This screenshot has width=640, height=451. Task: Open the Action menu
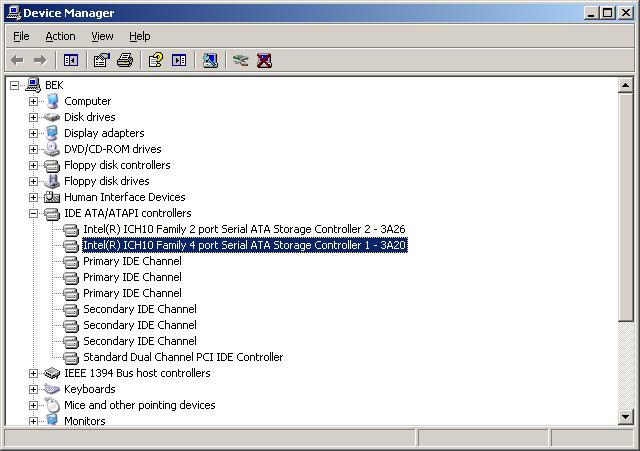60,36
